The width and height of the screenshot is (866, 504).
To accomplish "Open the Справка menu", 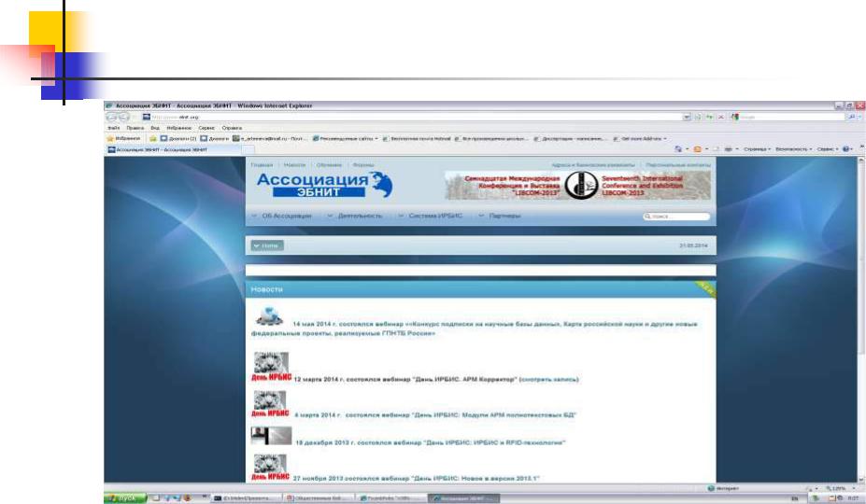I will [x=232, y=128].
